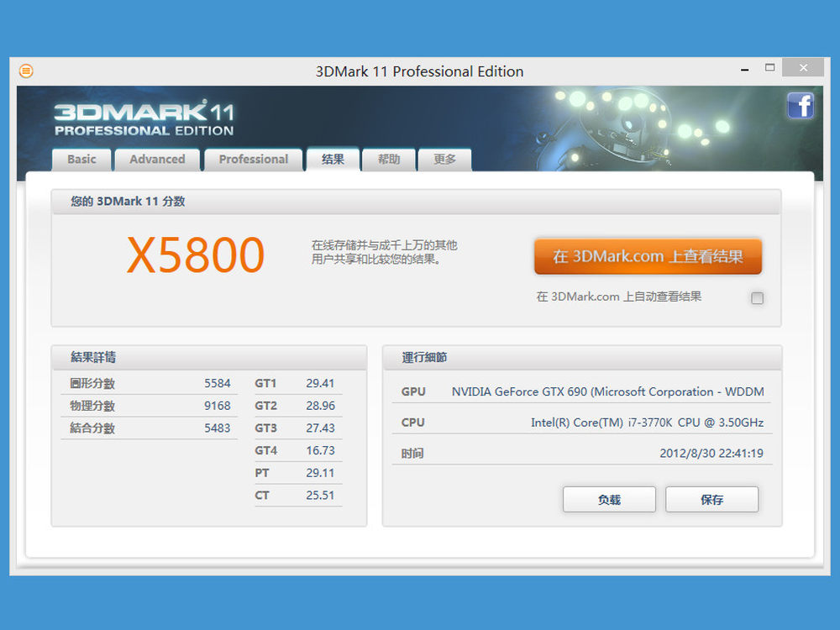Screen dimensions: 840x630
Task: Select the CPU Intel Core i7-3770K field
Action: click(647, 423)
